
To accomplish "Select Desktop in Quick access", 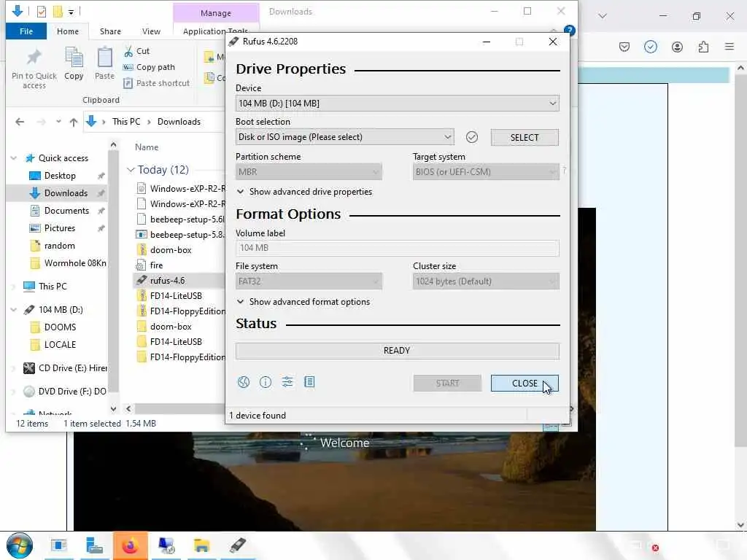I will coord(60,176).
